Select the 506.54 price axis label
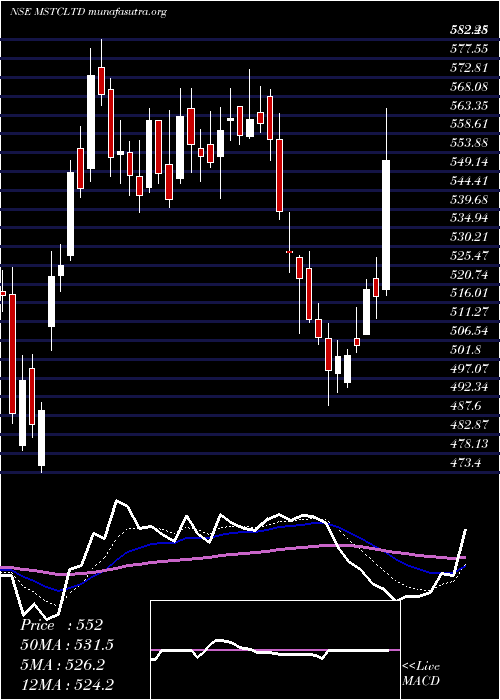The width and height of the screenshot is (500, 700). [468, 331]
